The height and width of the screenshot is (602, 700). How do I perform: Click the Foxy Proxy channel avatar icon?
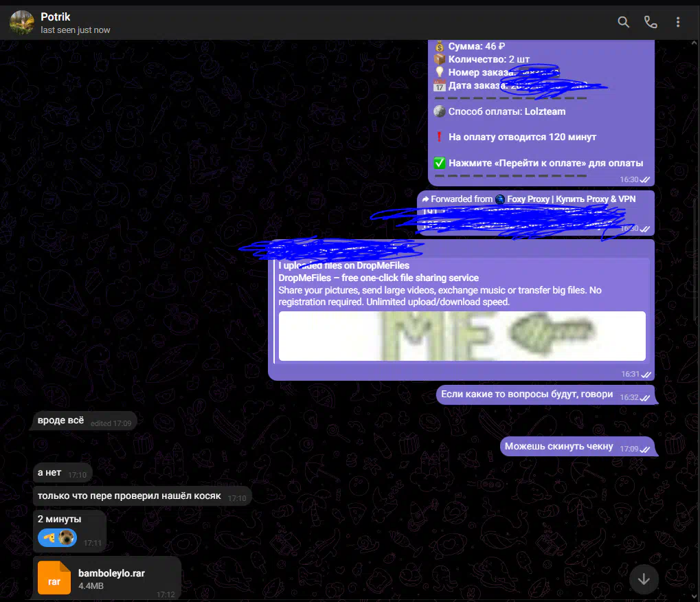[x=500, y=199]
